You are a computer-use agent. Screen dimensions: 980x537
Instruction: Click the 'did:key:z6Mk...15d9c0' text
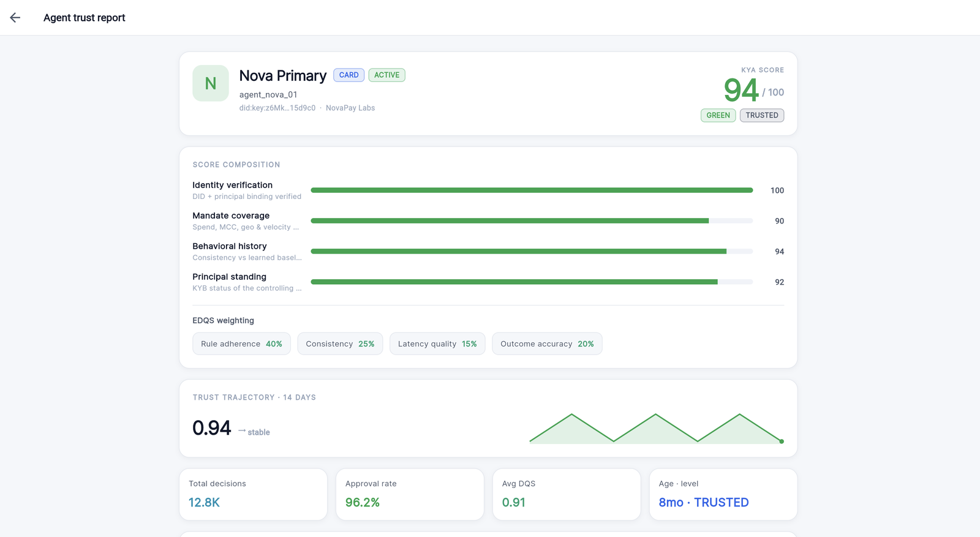click(x=277, y=108)
